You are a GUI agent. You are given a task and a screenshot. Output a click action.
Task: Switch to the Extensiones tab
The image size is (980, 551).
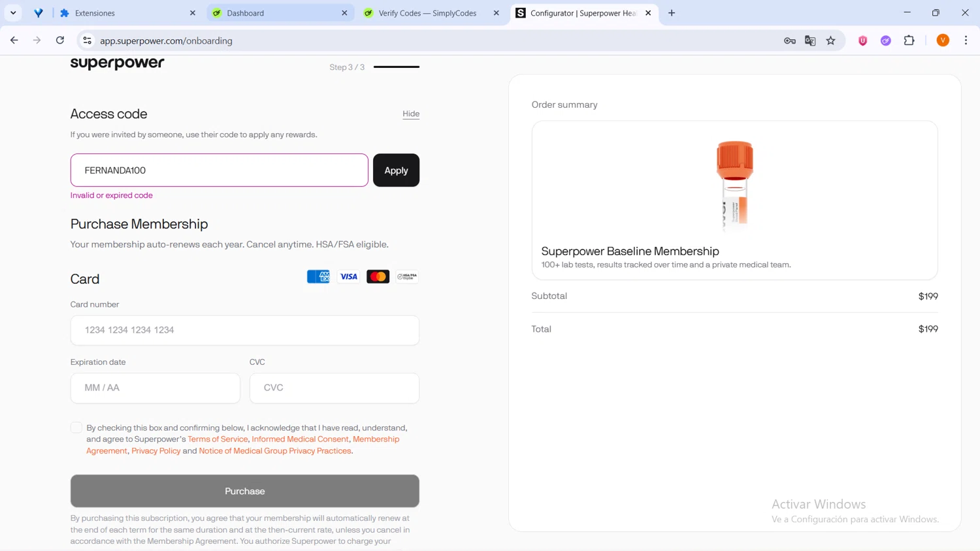pyautogui.click(x=127, y=13)
